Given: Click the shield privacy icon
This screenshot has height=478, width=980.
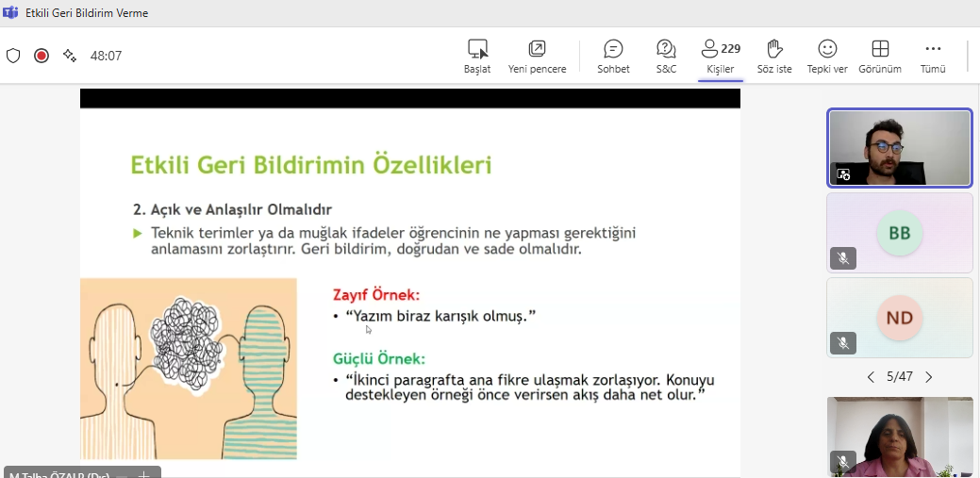Looking at the screenshot, I should pyautogui.click(x=13, y=56).
